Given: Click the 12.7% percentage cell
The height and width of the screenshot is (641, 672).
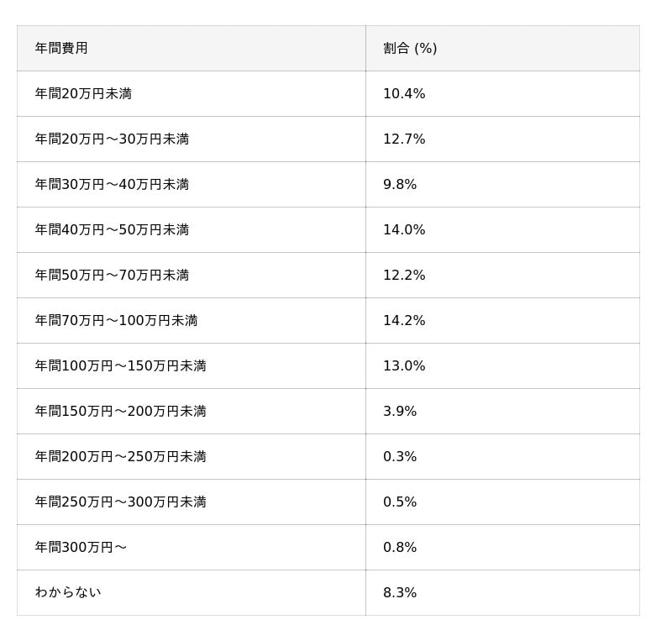Looking at the screenshot, I should click(x=404, y=139).
